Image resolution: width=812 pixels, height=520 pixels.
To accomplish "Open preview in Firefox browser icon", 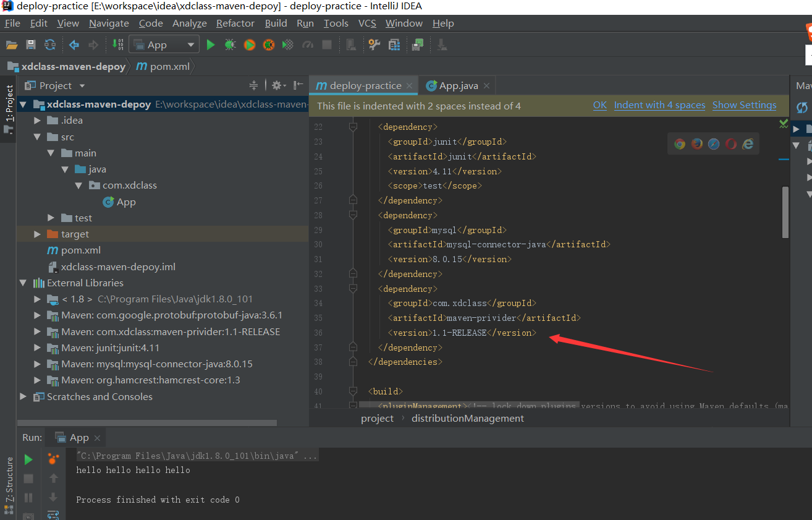I will point(697,144).
